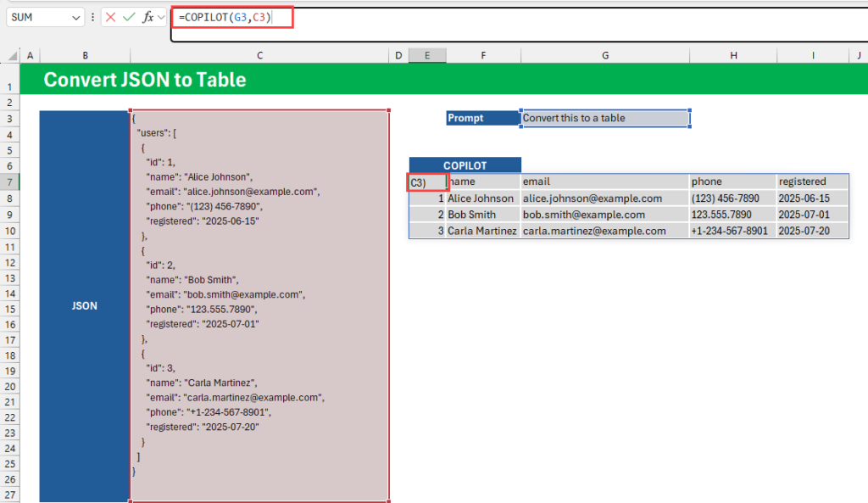The image size is (868, 503).
Task: Select column E header
Action: 427,55
